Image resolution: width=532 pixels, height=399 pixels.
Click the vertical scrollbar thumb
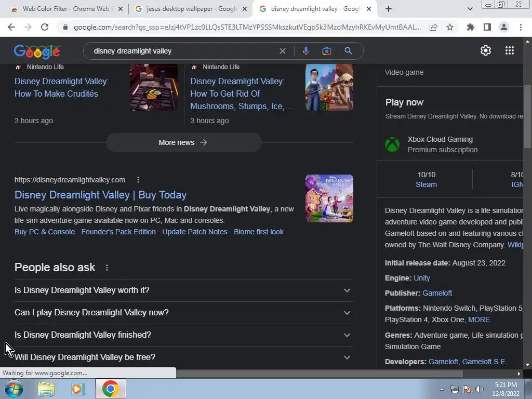(x=528, y=116)
